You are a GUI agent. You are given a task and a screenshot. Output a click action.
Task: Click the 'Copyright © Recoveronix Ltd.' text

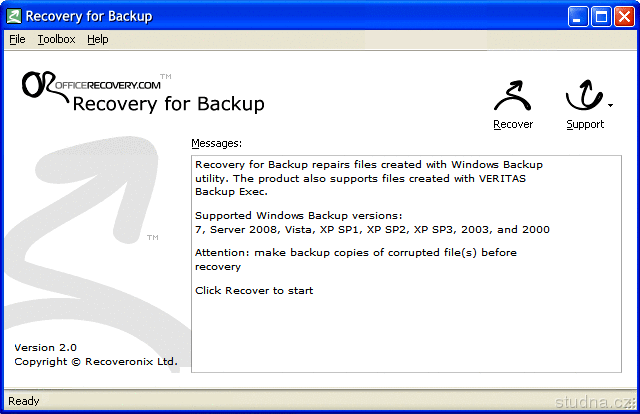(x=96, y=362)
